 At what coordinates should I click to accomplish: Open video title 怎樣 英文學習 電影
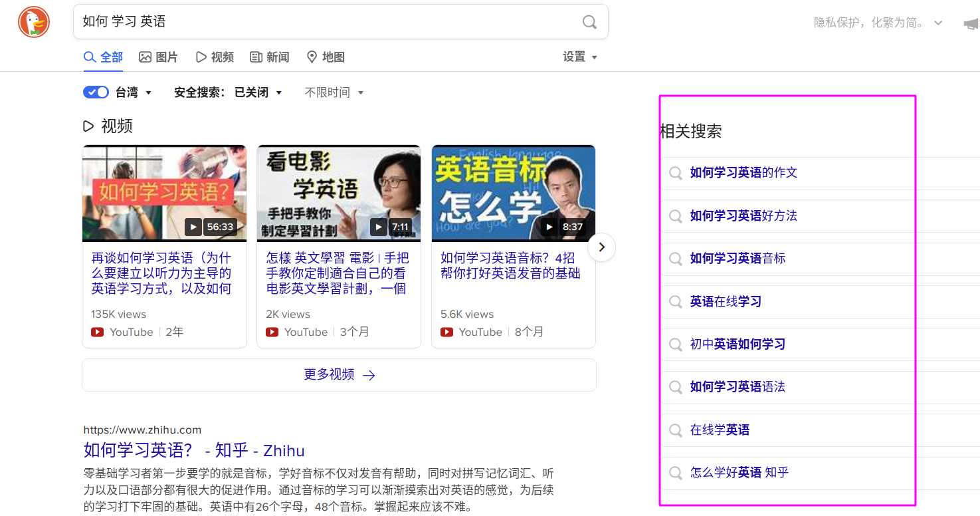tap(338, 273)
